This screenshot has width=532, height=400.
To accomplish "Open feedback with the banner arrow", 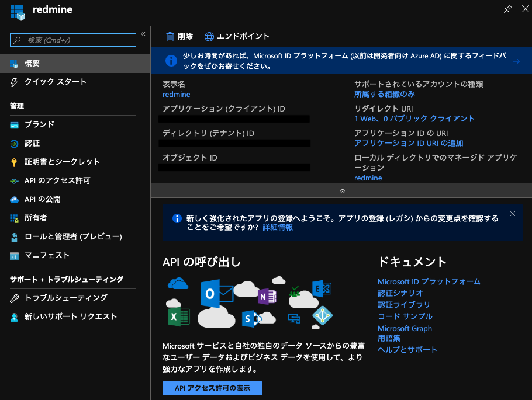I will pos(516,61).
